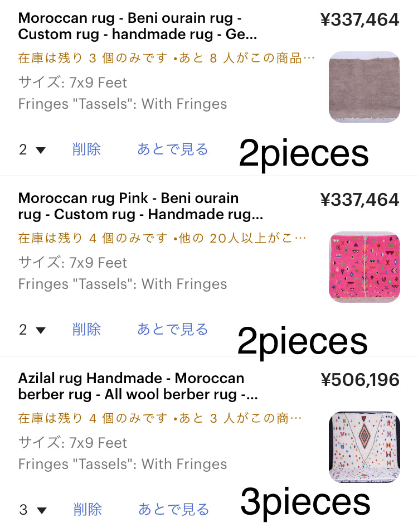Click あとで見る for the Azilal berber rug

click(x=174, y=510)
